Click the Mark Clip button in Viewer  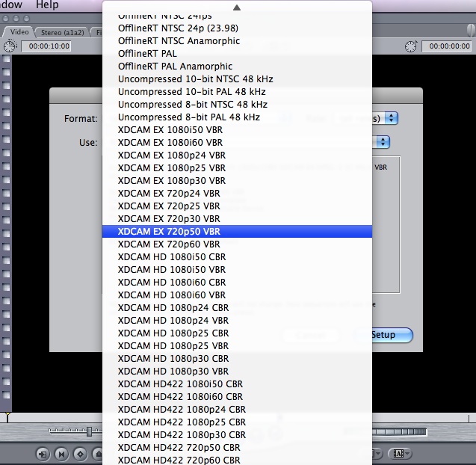pyautogui.click(x=61, y=454)
